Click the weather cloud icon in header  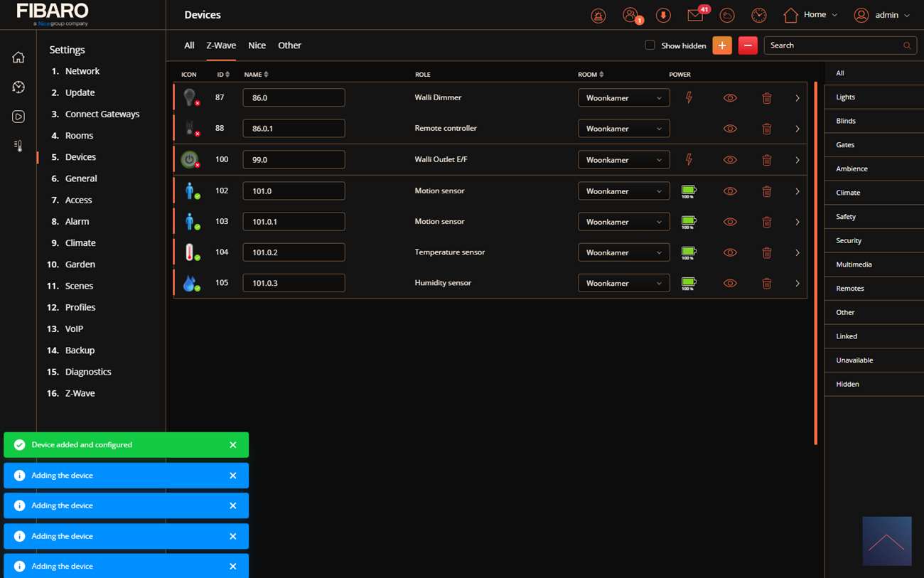pos(727,16)
